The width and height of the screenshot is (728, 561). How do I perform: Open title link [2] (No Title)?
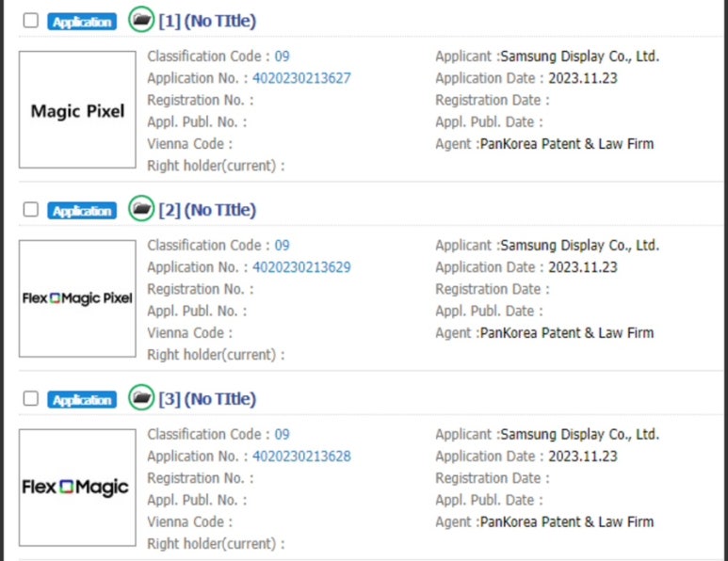tap(207, 210)
